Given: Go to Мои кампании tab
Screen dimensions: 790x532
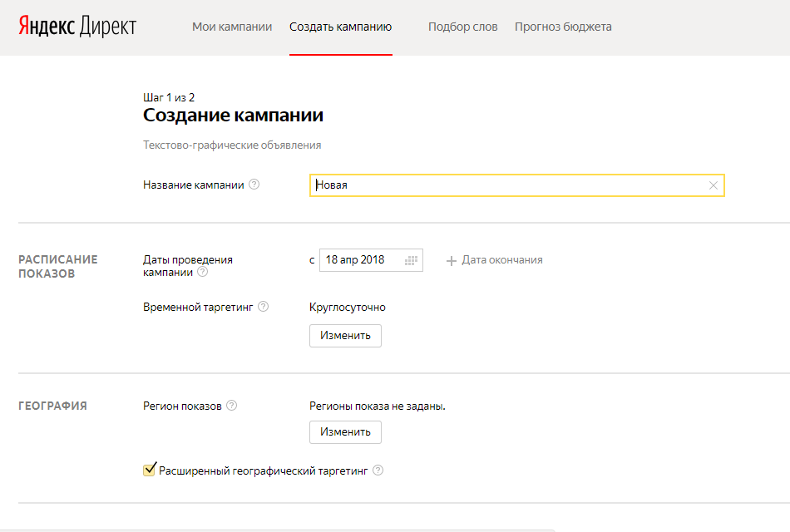Looking at the screenshot, I should 232,27.
